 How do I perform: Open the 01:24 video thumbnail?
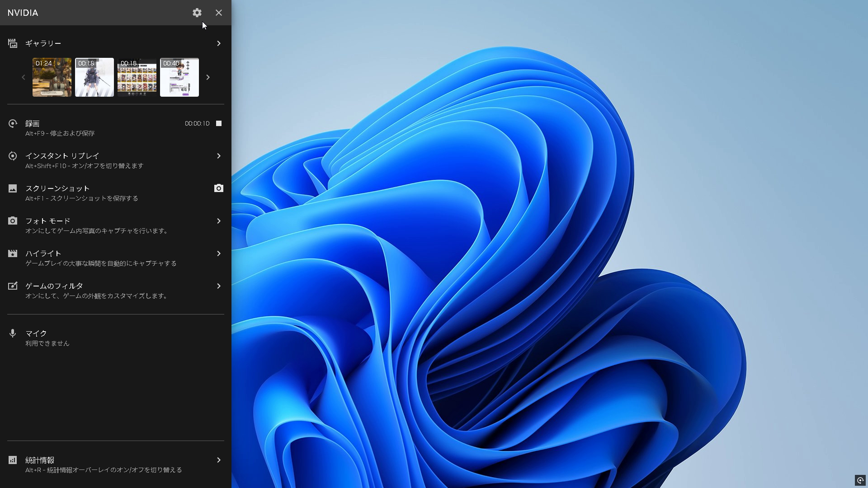52,77
